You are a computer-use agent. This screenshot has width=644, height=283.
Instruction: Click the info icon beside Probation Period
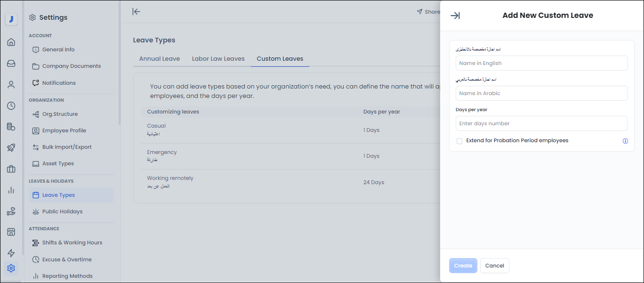click(x=625, y=141)
